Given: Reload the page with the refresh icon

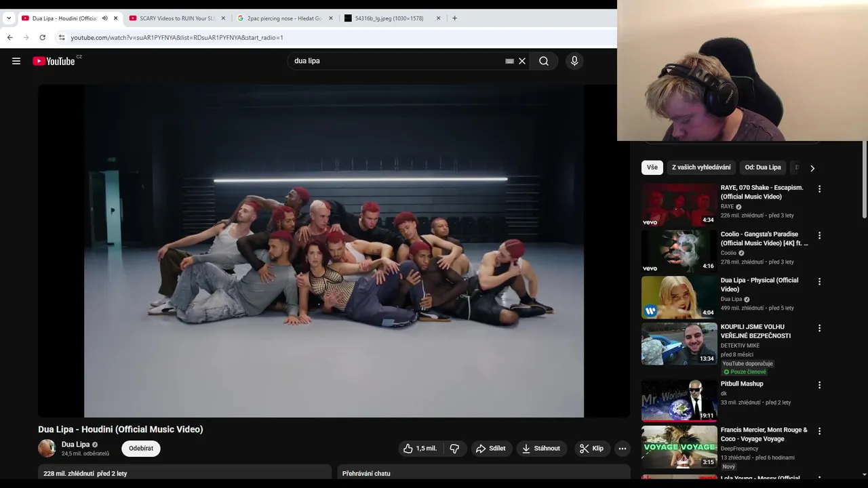Looking at the screenshot, I should point(42,37).
